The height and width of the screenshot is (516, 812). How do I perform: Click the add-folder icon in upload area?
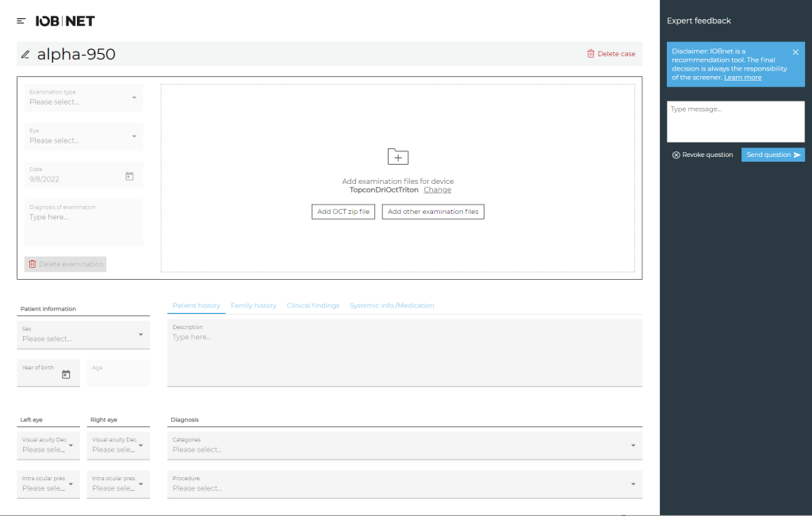coord(398,156)
